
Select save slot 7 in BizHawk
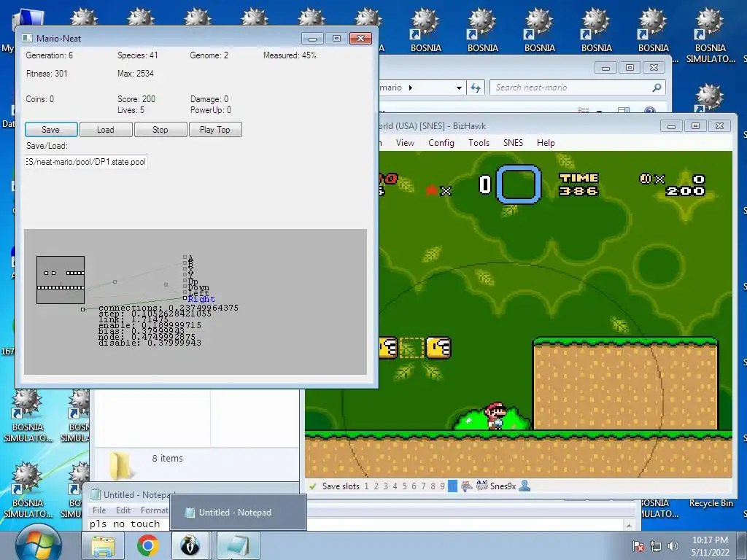tap(423, 486)
